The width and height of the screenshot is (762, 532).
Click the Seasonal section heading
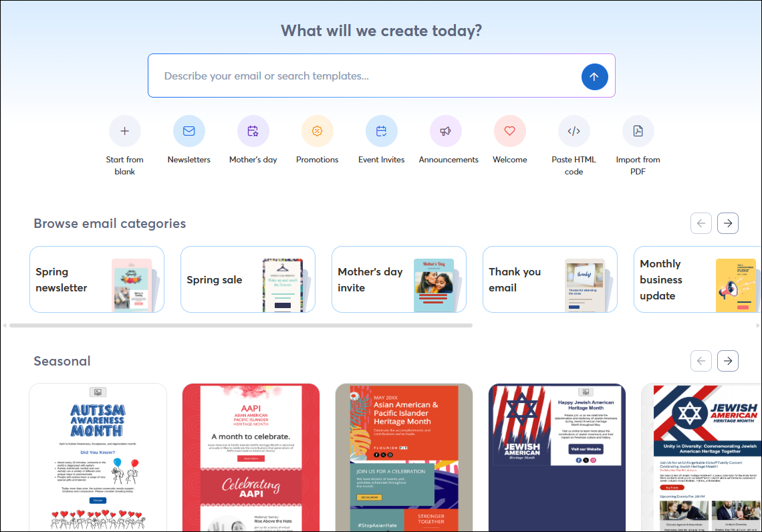point(62,361)
